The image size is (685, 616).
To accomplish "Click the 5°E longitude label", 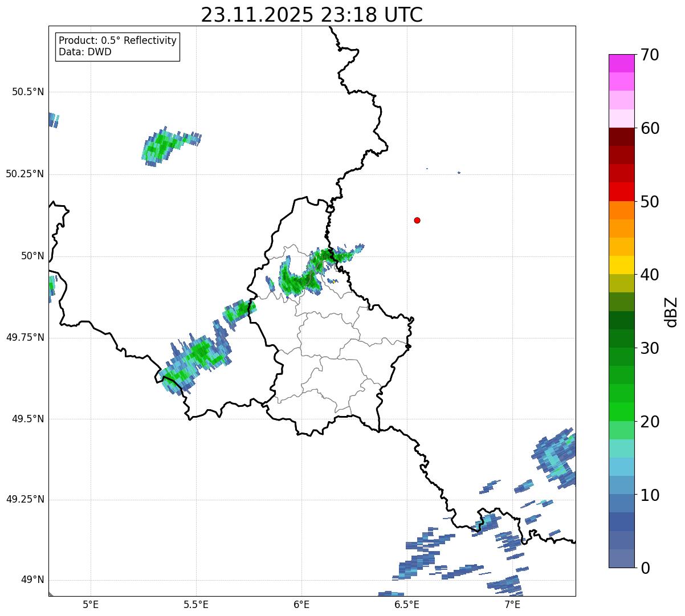I will (x=91, y=605).
